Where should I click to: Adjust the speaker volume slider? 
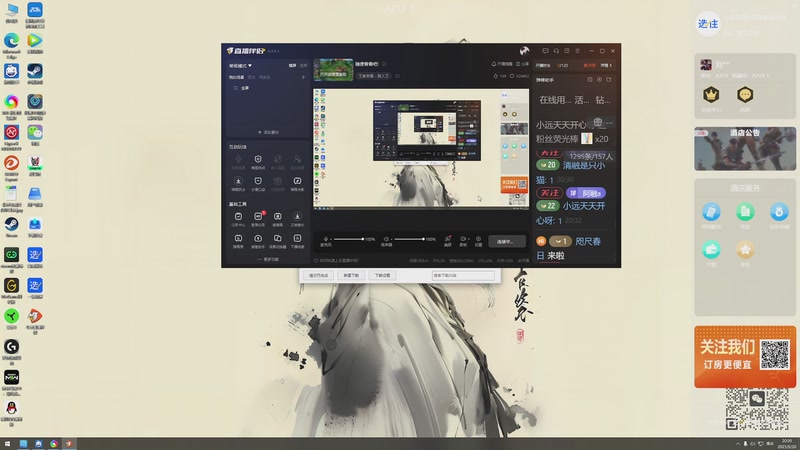(x=409, y=239)
